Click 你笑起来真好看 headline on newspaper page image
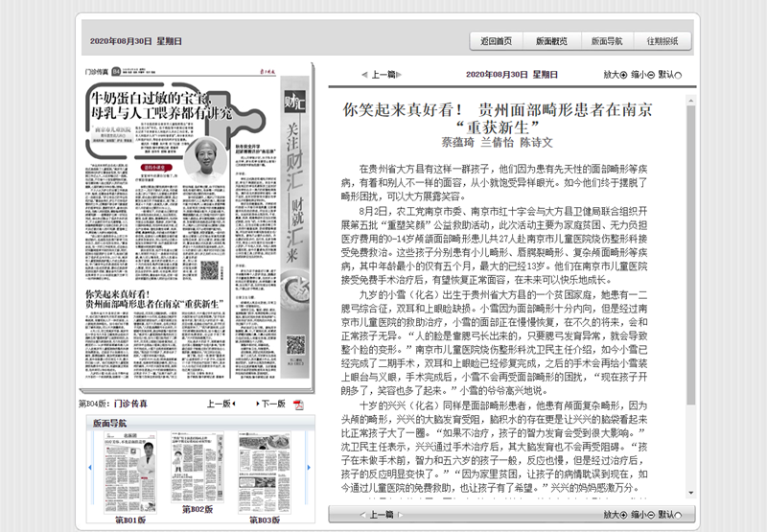Image resolution: width=767 pixels, height=532 pixels. (154, 299)
